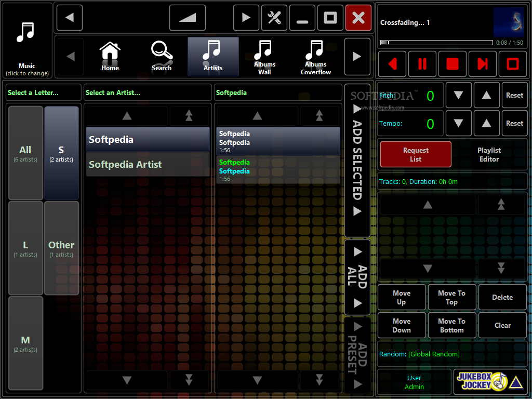This screenshot has width=532, height=399.
Task: Select the L letter filter
Action: click(x=25, y=248)
